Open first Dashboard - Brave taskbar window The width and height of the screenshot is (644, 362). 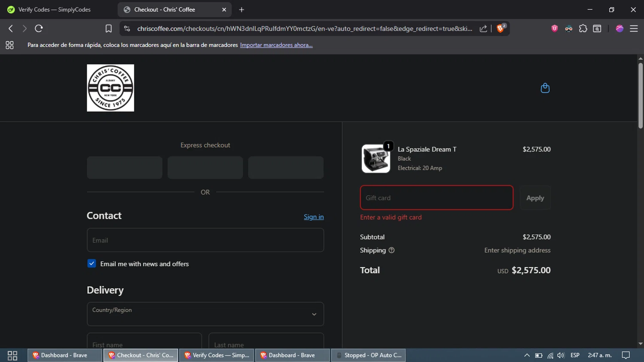tap(65, 355)
